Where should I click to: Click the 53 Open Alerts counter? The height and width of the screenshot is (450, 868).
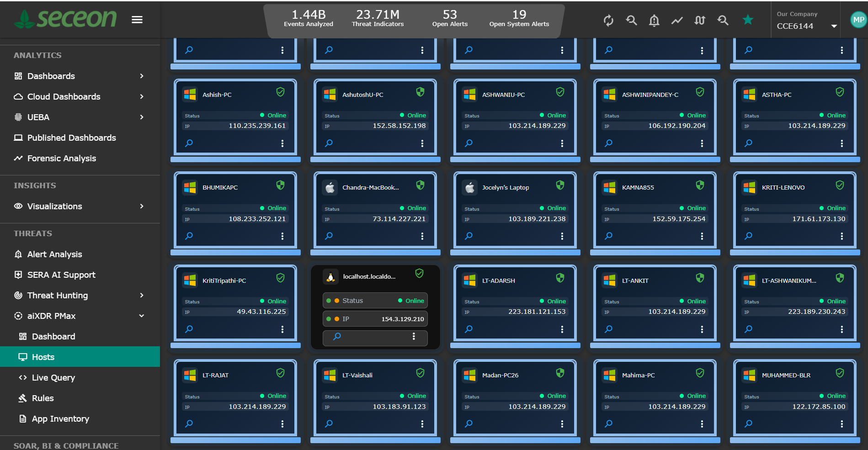pos(450,18)
